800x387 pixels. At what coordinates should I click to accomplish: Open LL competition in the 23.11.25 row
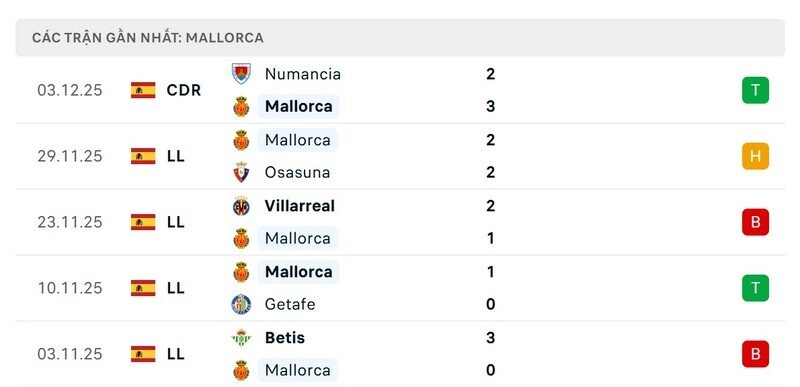coord(176,222)
